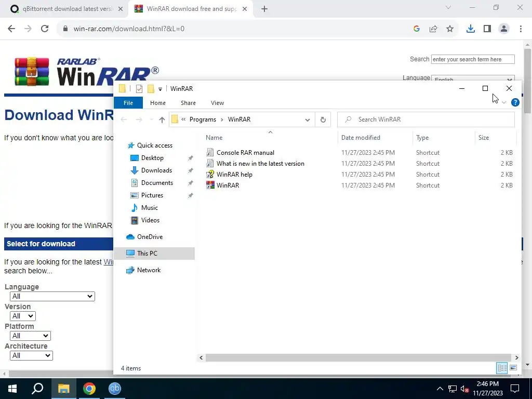The image size is (532, 399).
Task: Open Chrome profile avatar
Action: [x=504, y=29]
